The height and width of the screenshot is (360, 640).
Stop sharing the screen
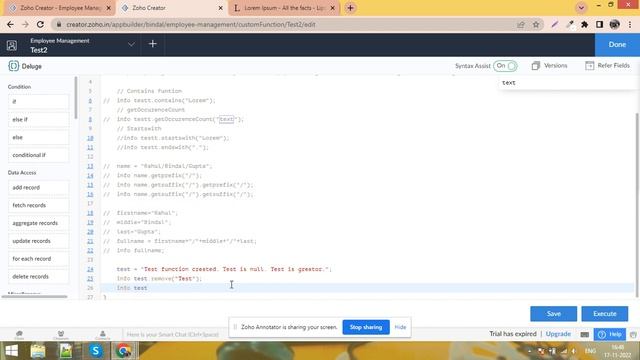[x=366, y=327]
